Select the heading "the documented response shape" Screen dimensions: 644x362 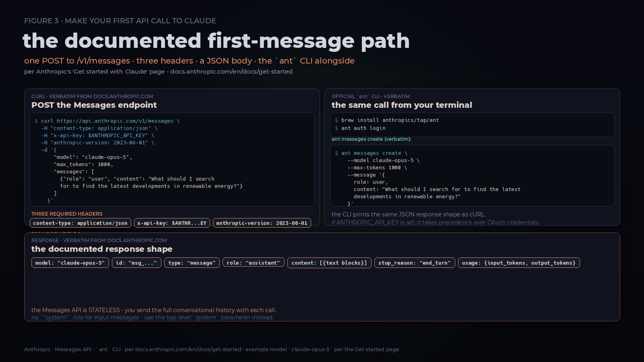(x=102, y=249)
